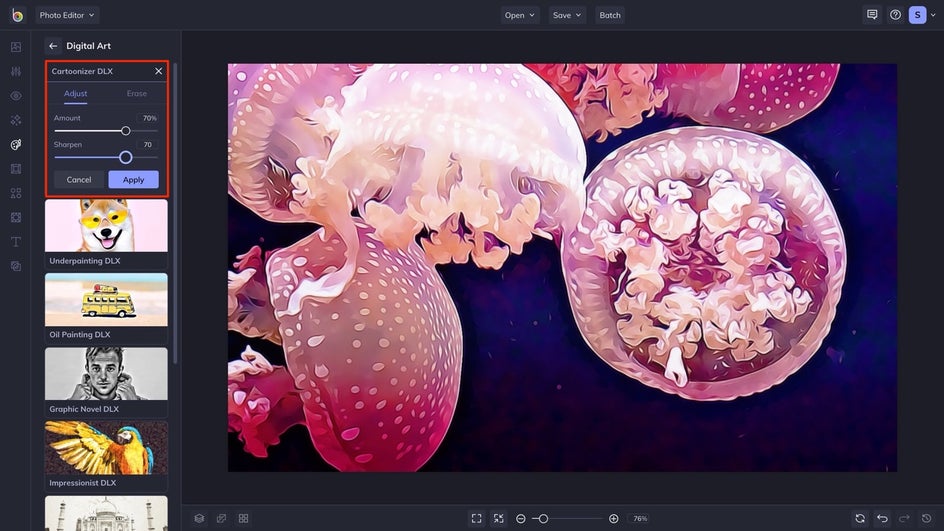Click the zoom in plus icon
The image size is (944, 531).
(x=613, y=518)
